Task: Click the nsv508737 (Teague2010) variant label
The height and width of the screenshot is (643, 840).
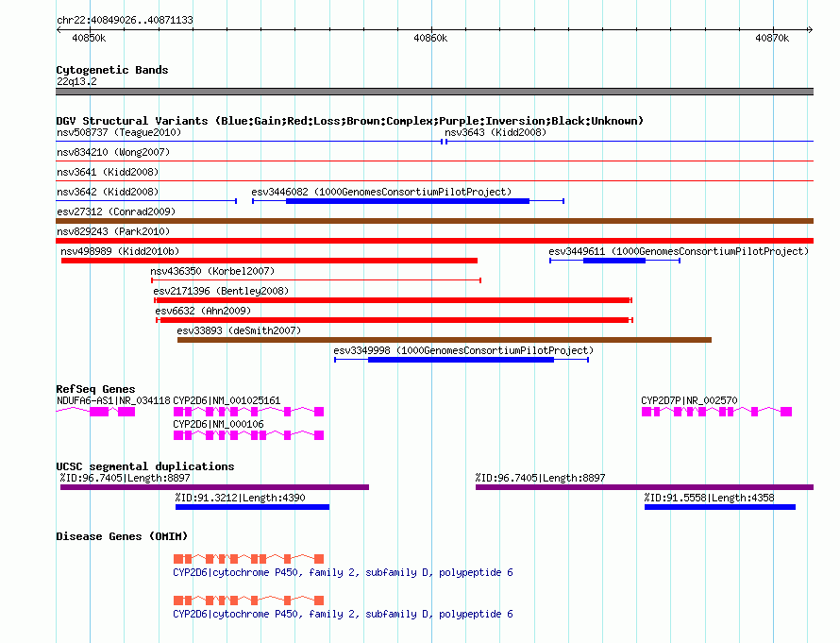Action: click(x=119, y=132)
